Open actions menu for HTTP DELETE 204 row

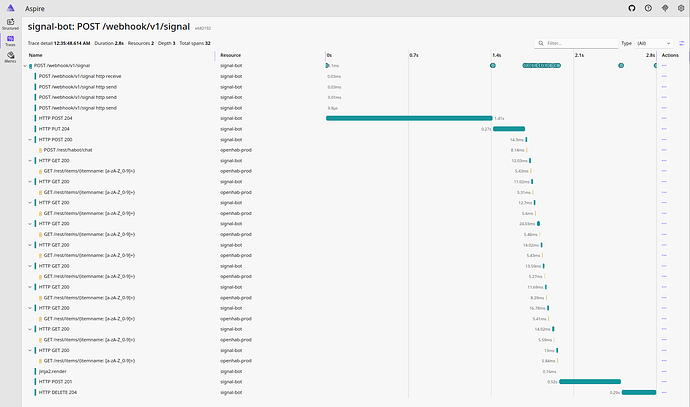[x=664, y=392]
